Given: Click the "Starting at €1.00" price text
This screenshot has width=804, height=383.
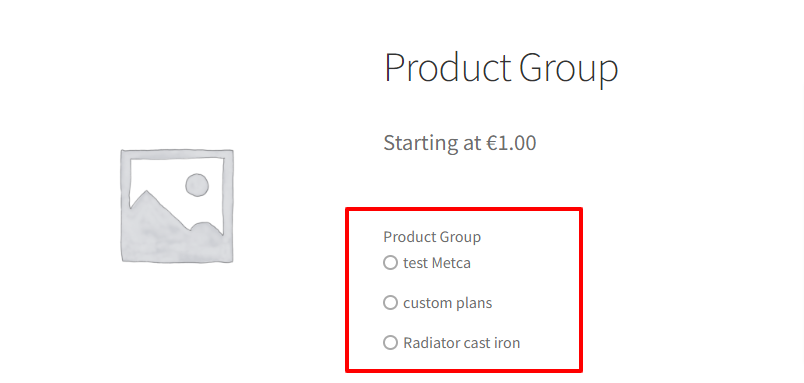Looking at the screenshot, I should (460, 143).
